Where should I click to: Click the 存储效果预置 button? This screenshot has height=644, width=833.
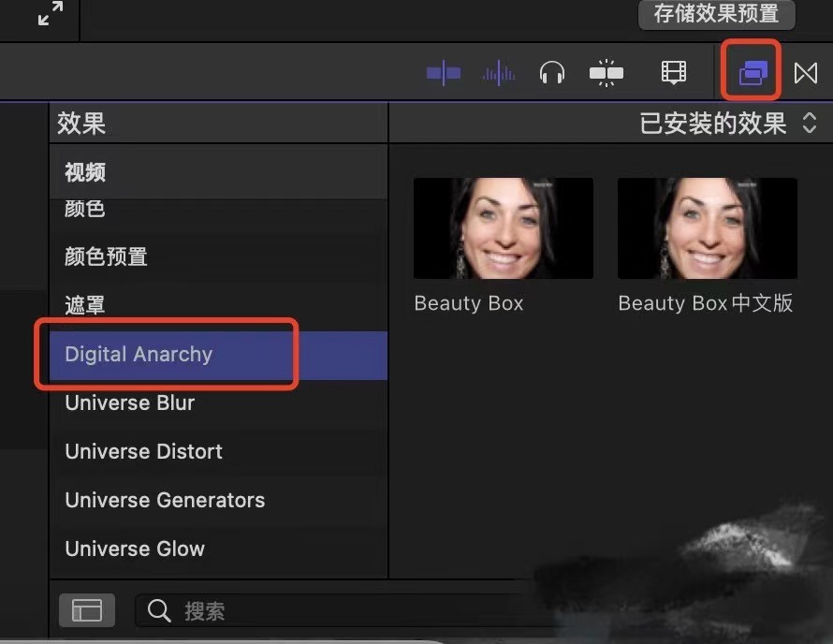[716, 15]
